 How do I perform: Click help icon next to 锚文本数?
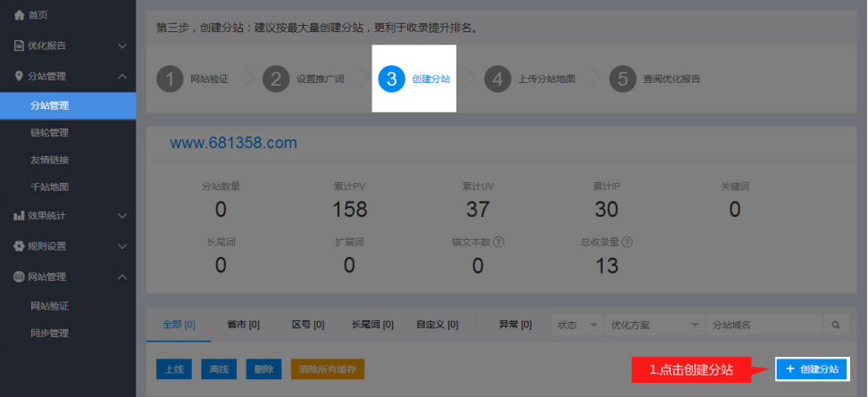498,242
